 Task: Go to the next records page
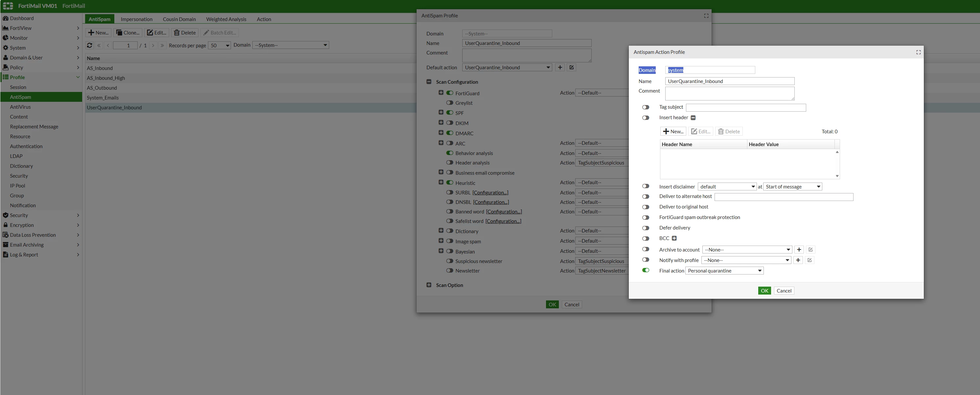point(153,45)
